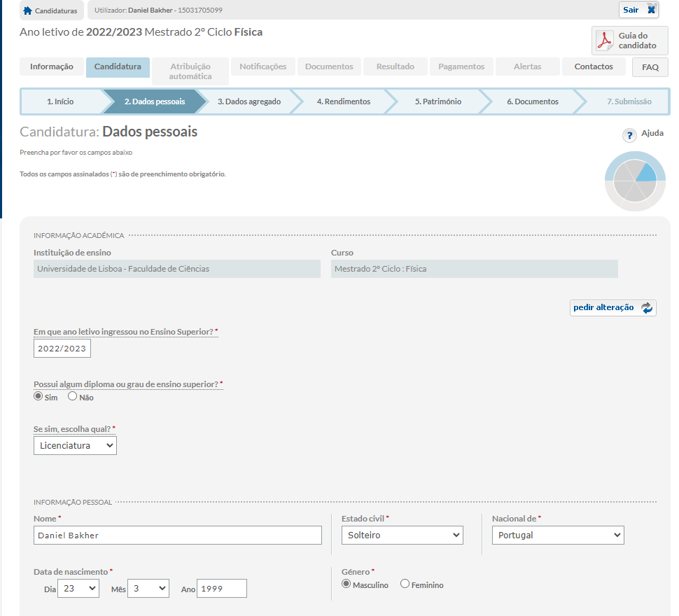
Task: Open the Pagamentos tab
Action: (x=461, y=66)
